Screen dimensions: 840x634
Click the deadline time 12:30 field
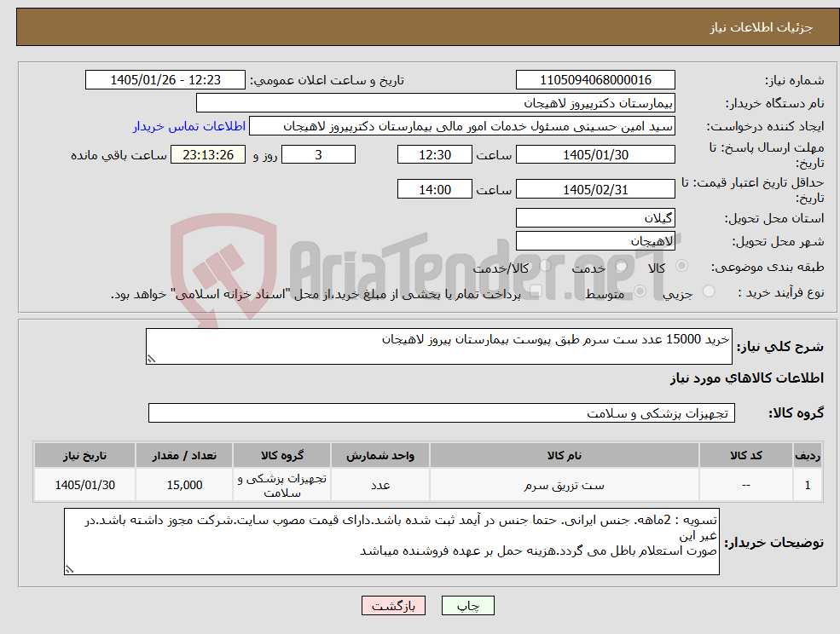coord(434,155)
